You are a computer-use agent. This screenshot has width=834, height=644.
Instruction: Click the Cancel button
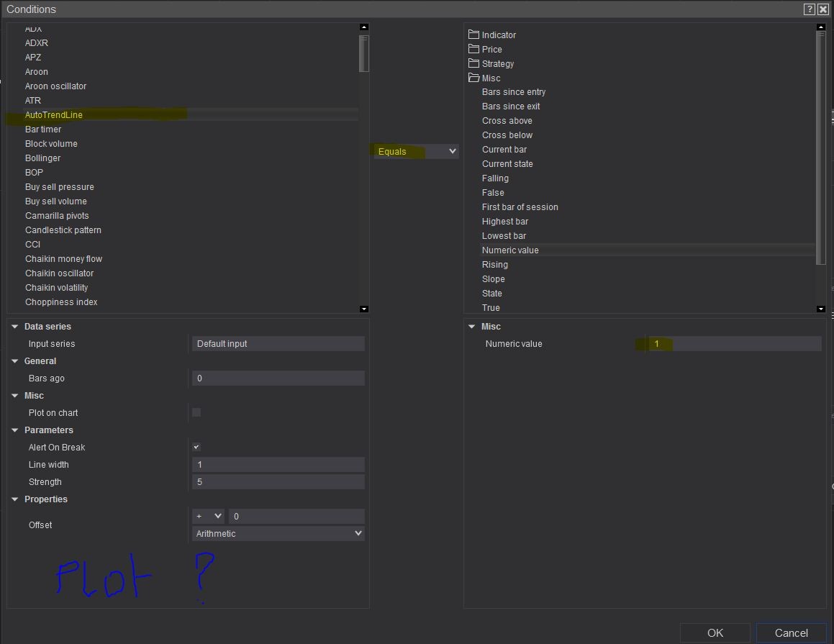tap(791, 632)
